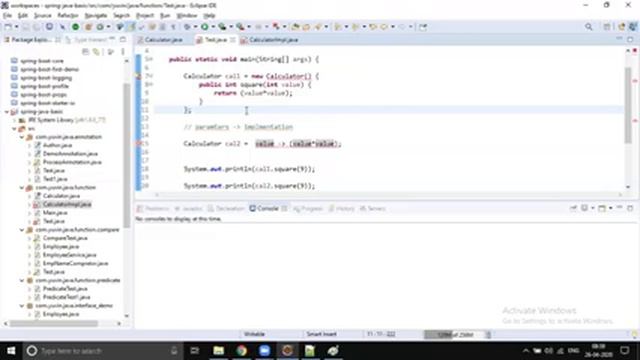Switch to Calculator.java editor tab
The image size is (640, 360).
[160, 40]
